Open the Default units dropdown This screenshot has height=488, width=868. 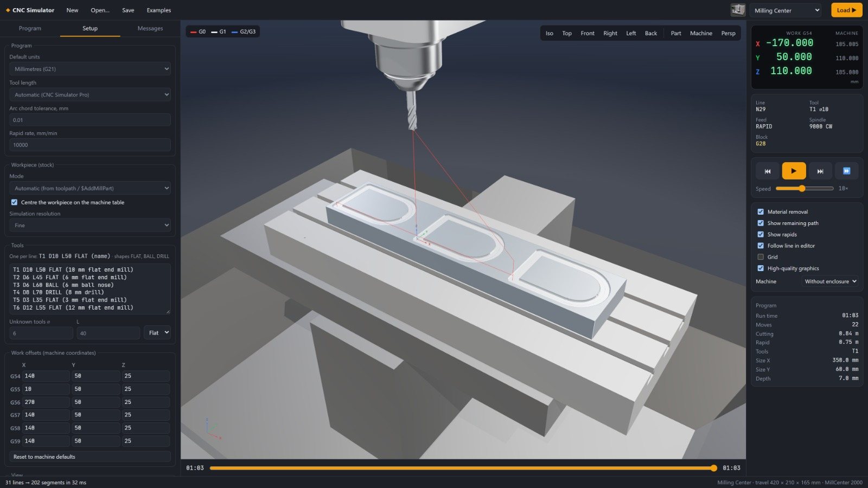pyautogui.click(x=90, y=69)
